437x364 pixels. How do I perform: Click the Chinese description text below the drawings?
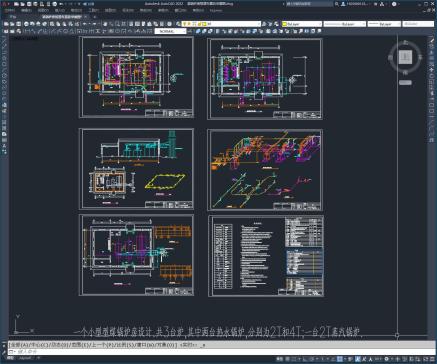tap(217, 331)
